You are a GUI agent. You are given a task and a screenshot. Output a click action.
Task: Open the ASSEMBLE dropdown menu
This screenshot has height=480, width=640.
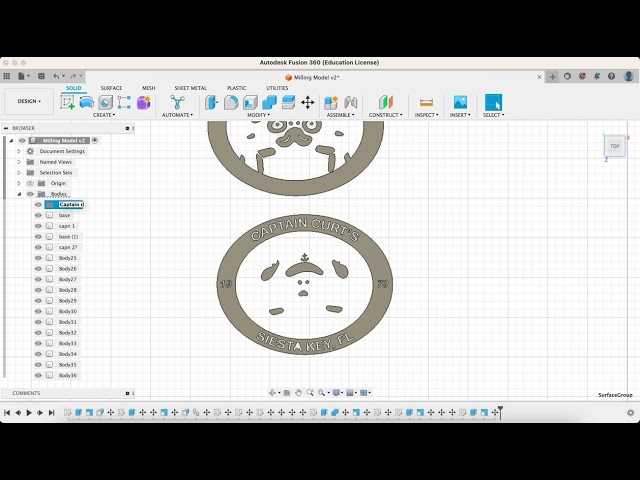pos(340,115)
